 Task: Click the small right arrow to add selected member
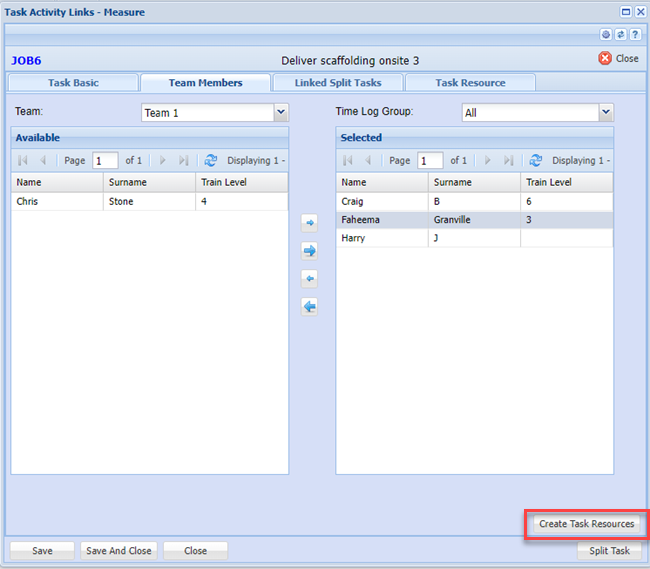tap(310, 224)
